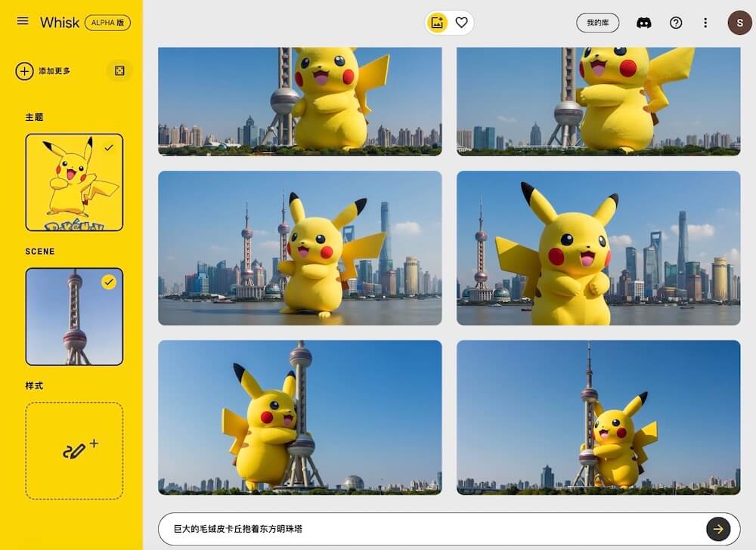Viewport: 756px width, 550px height.
Task: Open 我的库 library button
Action: pyautogui.click(x=597, y=23)
